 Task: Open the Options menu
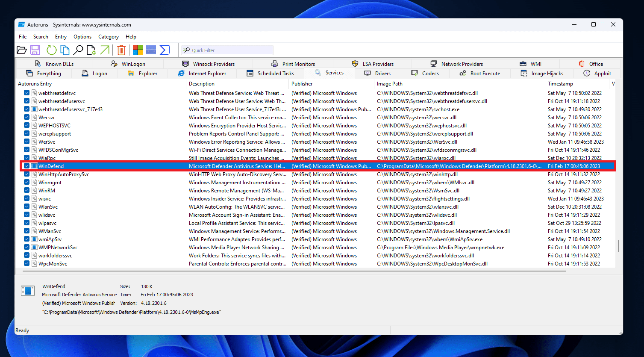coord(82,37)
